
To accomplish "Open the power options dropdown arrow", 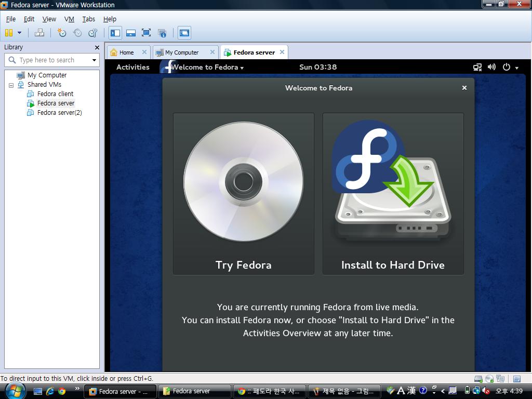I will [x=19, y=33].
